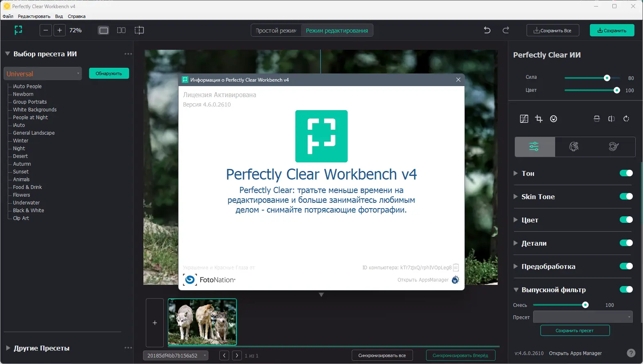Expand the Предобработка section
643x364 pixels.
click(x=516, y=266)
